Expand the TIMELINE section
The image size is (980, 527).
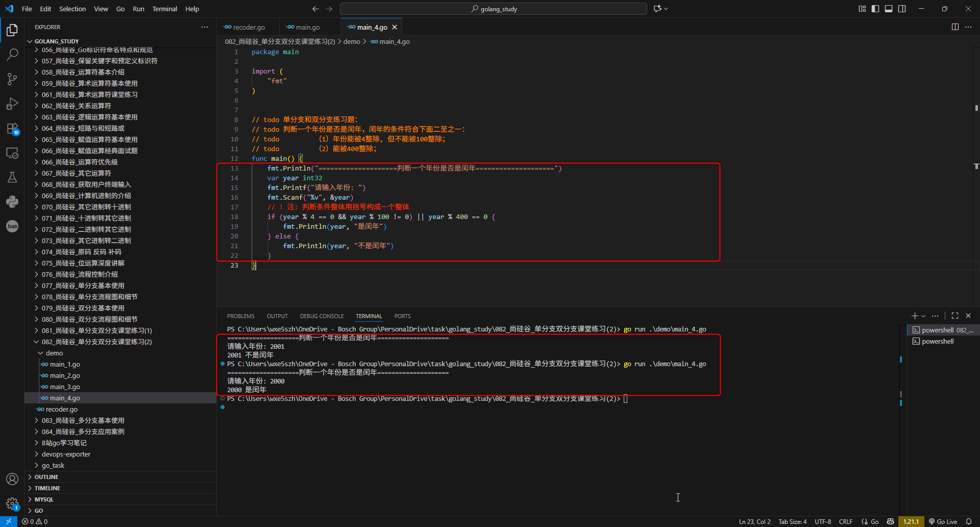point(120,488)
